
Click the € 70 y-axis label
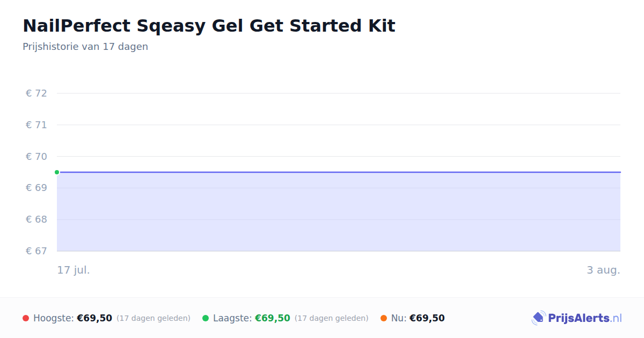click(x=36, y=157)
